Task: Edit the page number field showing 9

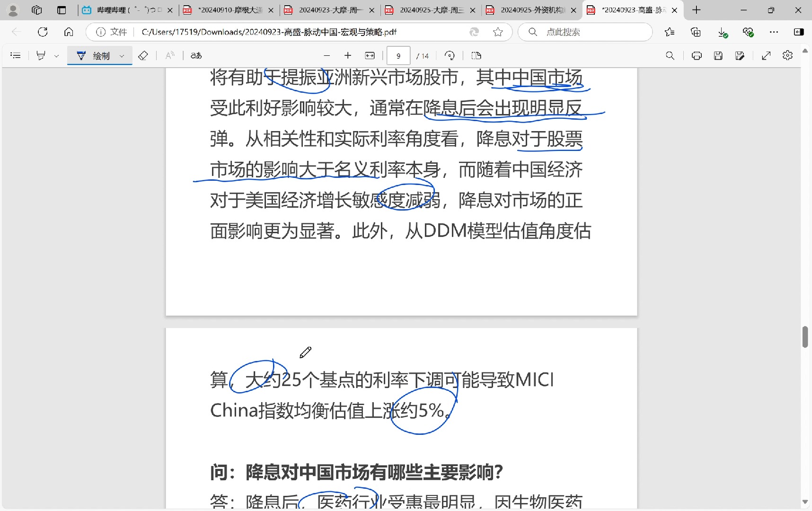Action: pyautogui.click(x=398, y=56)
